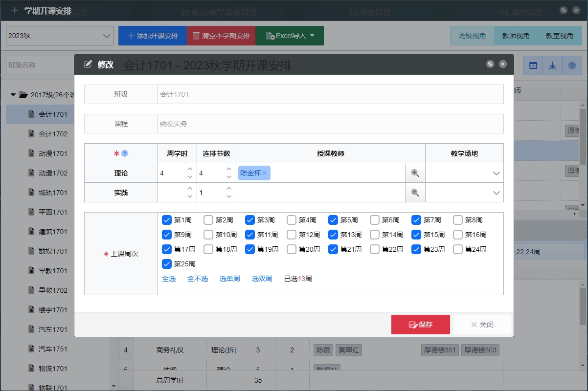Check the 第2周 checkbox
Screen dimensions: 588x391
pyautogui.click(x=208, y=220)
